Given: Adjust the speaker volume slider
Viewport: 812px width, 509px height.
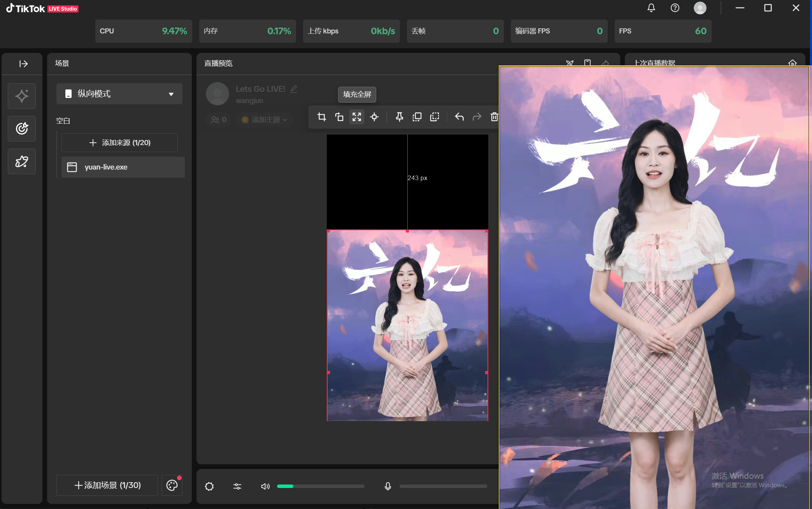Looking at the screenshot, I should point(321,486).
